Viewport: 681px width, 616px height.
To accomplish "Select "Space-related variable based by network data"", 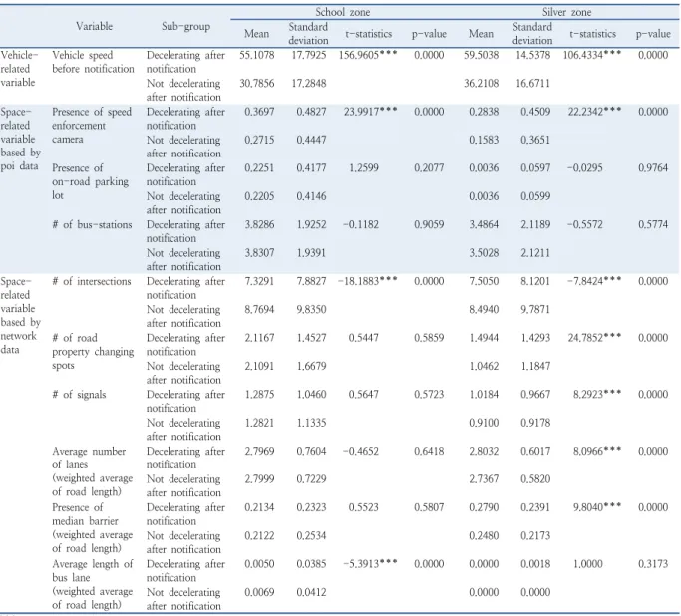I will tap(21, 315).
